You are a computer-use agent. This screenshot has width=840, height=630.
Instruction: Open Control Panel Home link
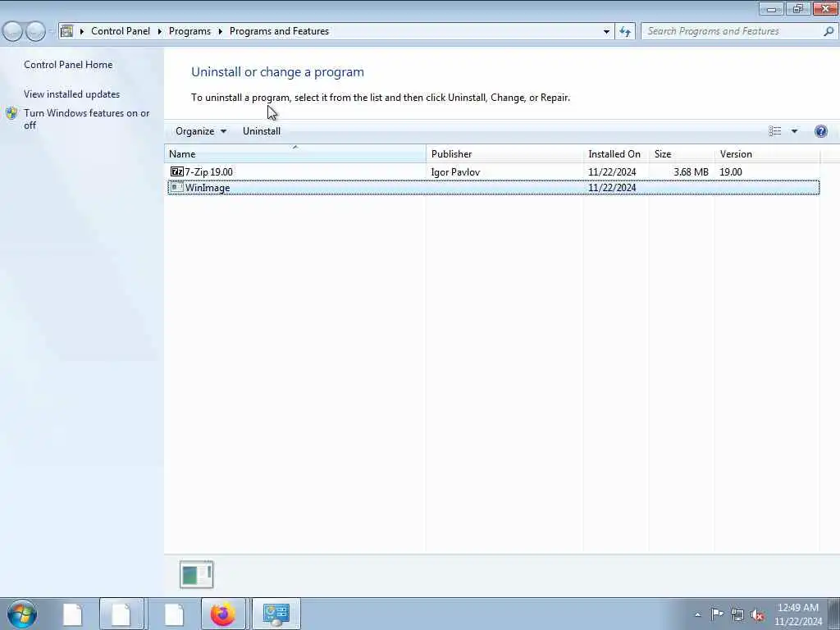click(x=68, y=64)
